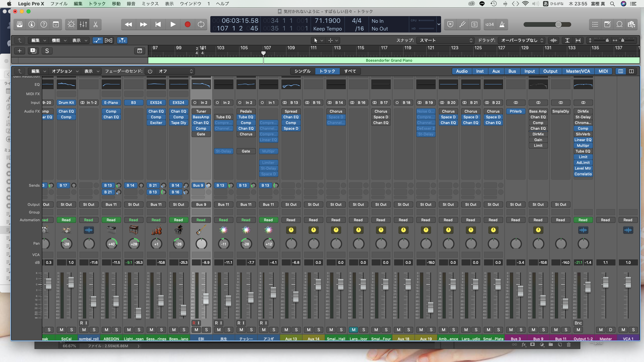Switch the mixer view to すべて
The height and width of the screenshot is (362, 644).
[x=350, y=71]
